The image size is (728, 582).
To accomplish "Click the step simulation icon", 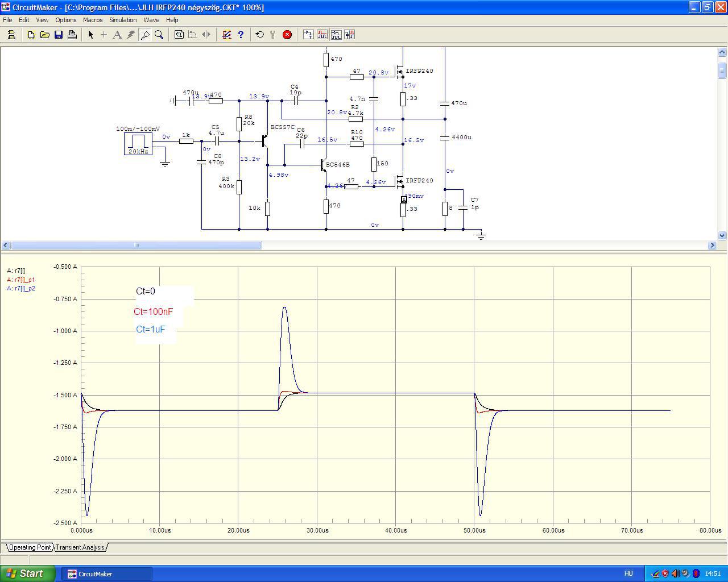I will click(x=273, y=35).
